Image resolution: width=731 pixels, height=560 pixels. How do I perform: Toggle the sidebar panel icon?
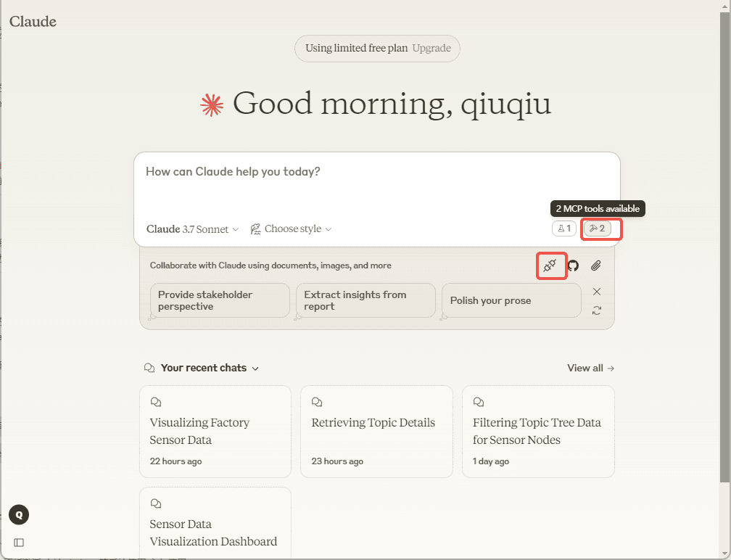19,543
